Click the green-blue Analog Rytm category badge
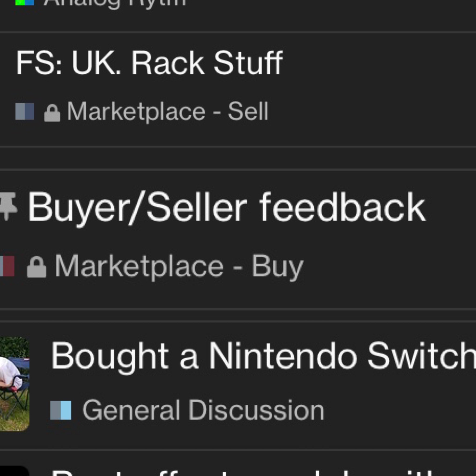 coord(25,3)
